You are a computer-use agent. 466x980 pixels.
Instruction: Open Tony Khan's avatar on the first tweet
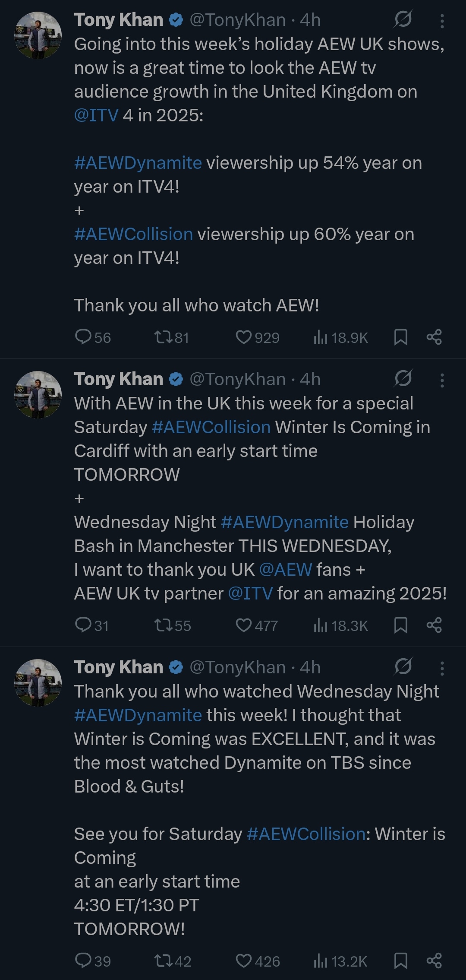point(38,35)
